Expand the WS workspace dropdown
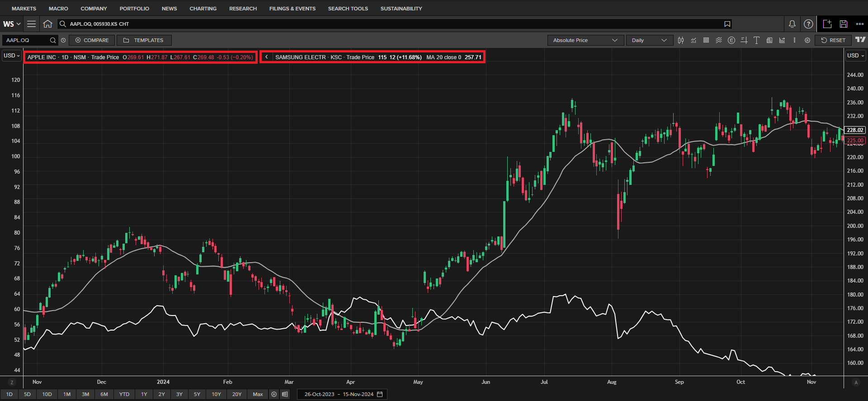868x401 pixels. click(x=12, y=24)
